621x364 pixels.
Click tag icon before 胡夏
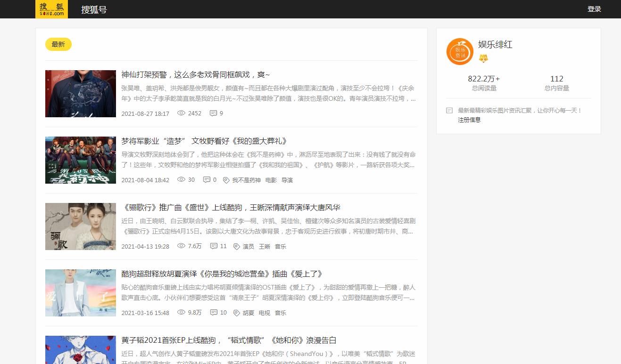pyautogui.click(x=237, y=313)
